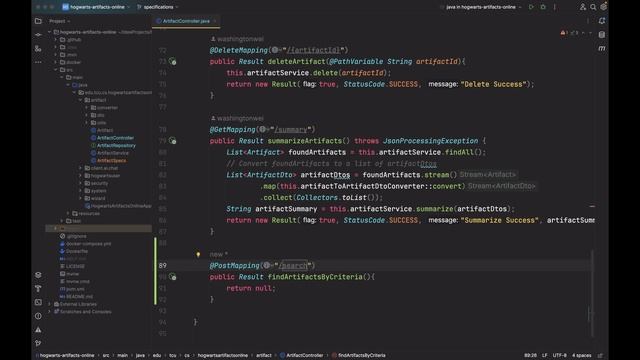
Task: Open specifications branch dropdown
Action: [x=158, y=7]
